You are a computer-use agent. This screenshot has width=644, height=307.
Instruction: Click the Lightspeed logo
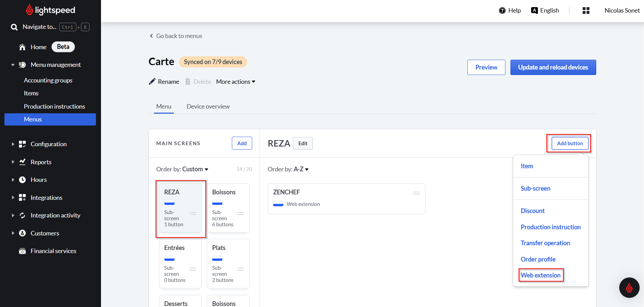(51, 10)
